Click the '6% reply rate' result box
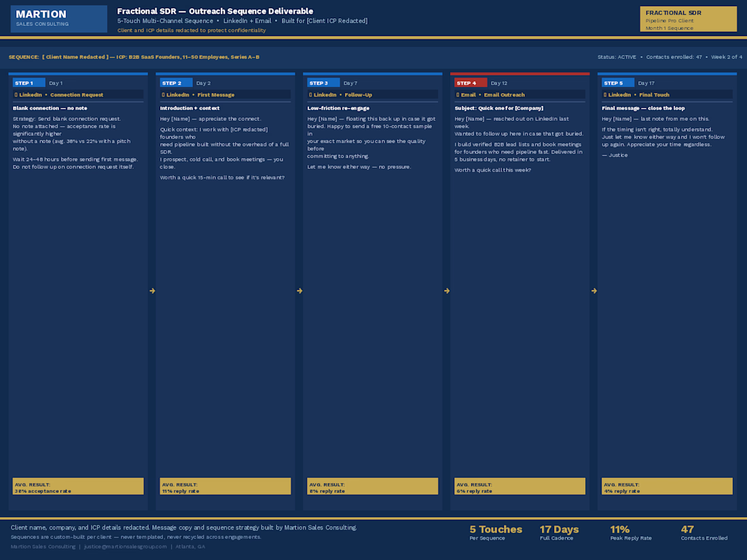 (520, 486)
